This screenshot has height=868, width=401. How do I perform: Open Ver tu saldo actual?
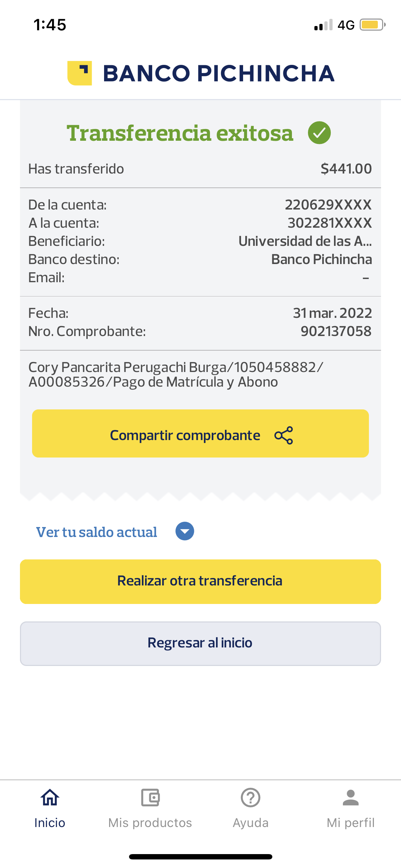click(97, 532)
